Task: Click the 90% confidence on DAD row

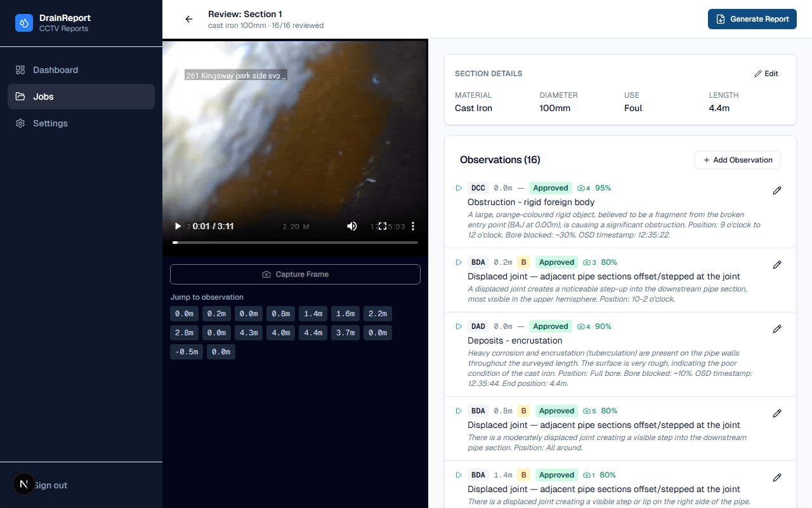Action: (603, 326)
